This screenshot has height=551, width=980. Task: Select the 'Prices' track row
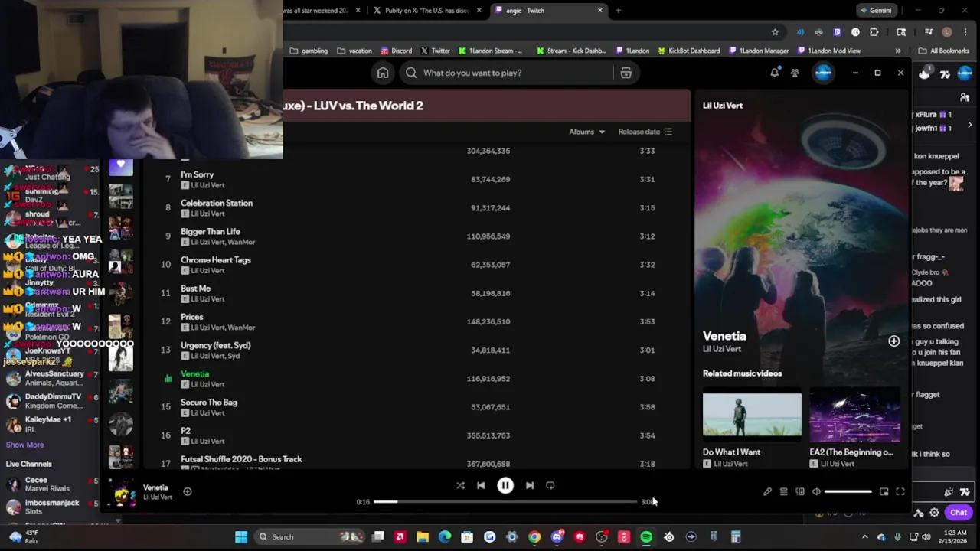coord(413,321)
